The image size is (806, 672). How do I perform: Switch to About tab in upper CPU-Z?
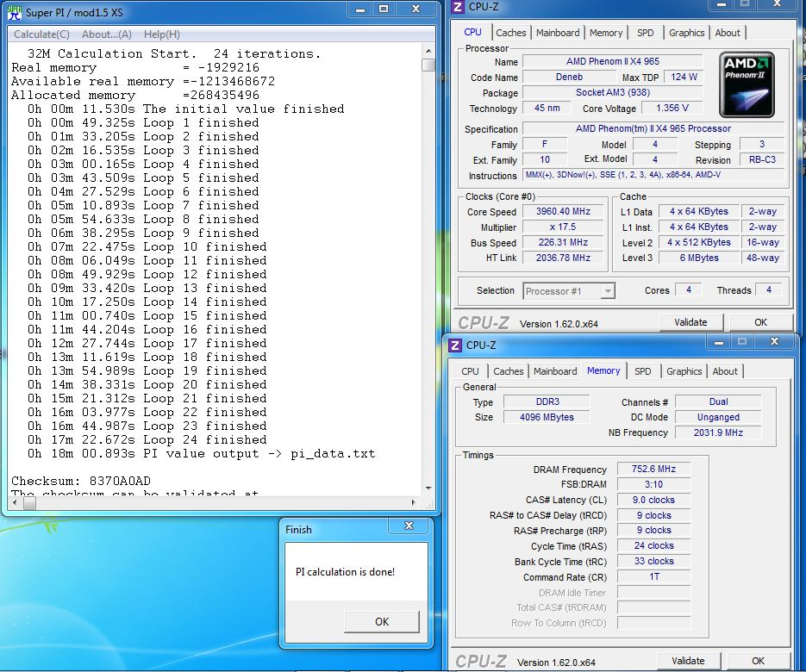pos(728,33)
